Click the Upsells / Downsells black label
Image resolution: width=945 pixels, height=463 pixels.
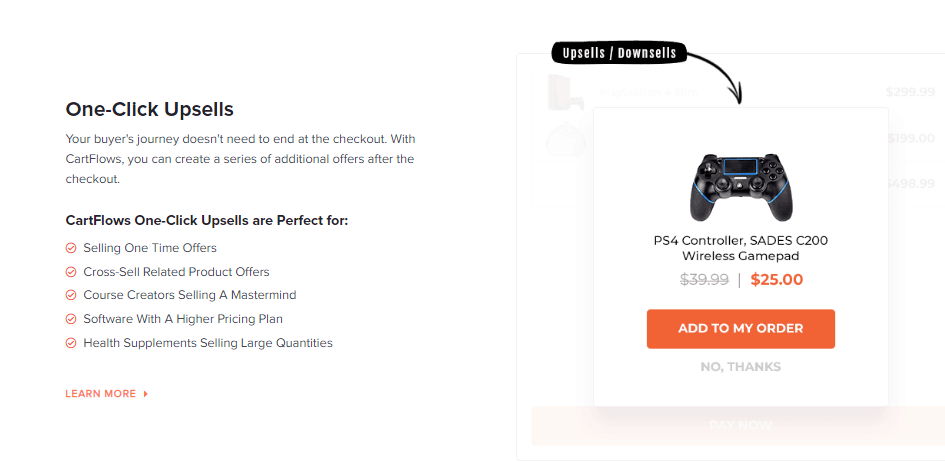click(x=619, y=53)
